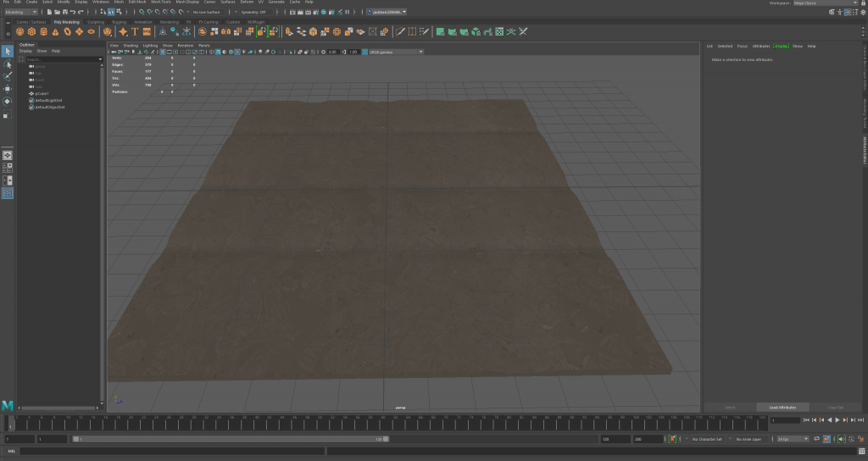
Task: Select the polygon sphere shelf icon
Action: (19, 31)
